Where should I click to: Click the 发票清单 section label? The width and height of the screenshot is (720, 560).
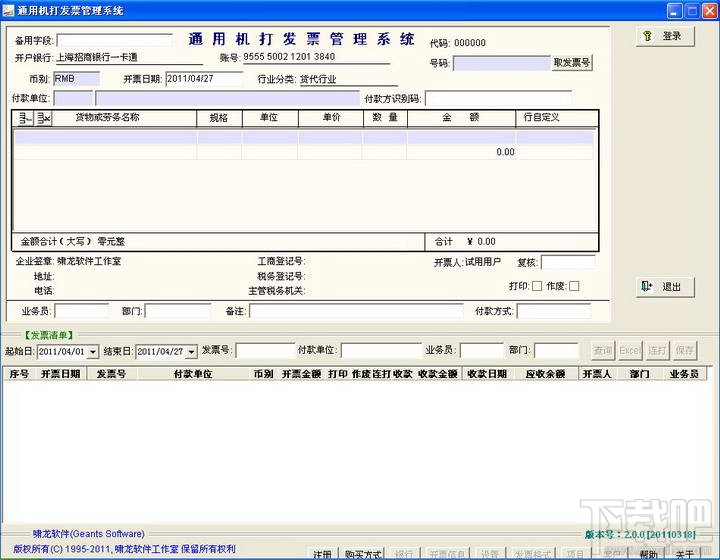(49, 335)
